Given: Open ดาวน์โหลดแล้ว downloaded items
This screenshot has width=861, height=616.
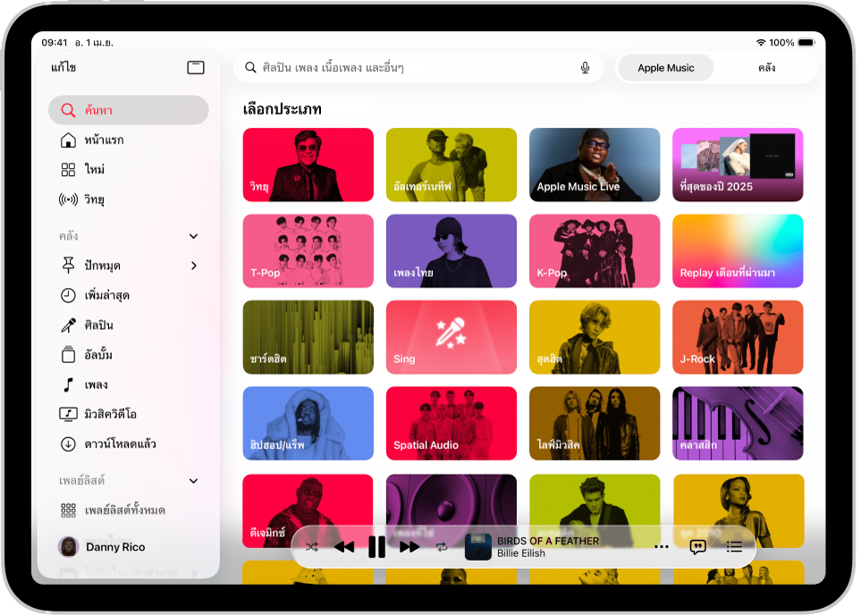Looking at the screenshot, I should pyautogui.click(x=129, y=443).
